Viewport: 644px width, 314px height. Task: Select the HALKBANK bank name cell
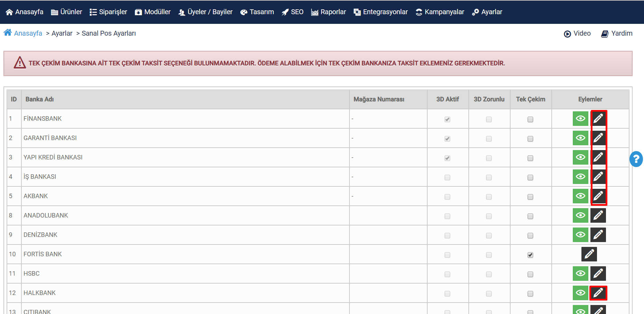[185, 293]
